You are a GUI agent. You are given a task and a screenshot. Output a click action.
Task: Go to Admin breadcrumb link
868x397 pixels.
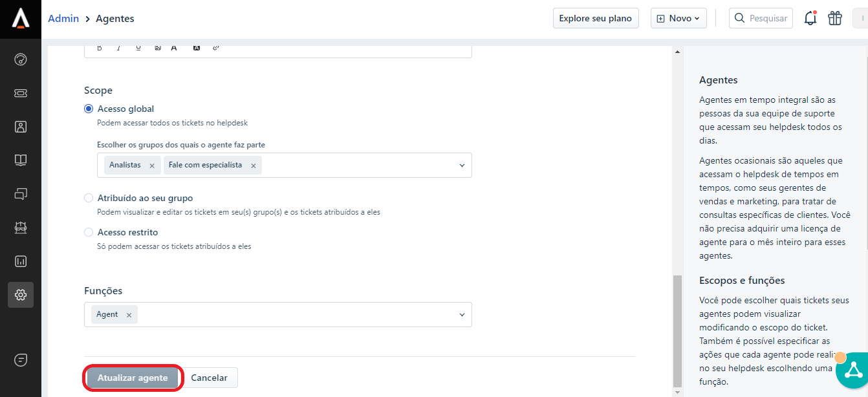pyautogui.click(x=63, y=19)
